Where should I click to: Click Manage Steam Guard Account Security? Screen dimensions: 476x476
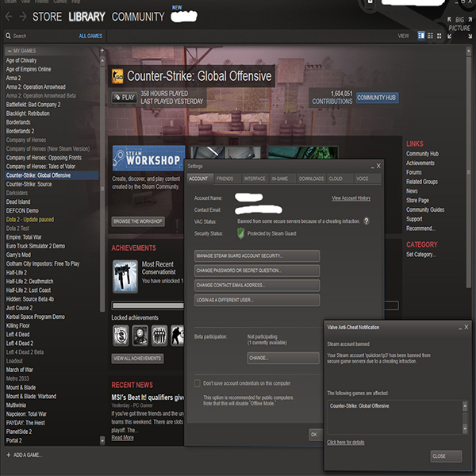(x=257, y=256)
